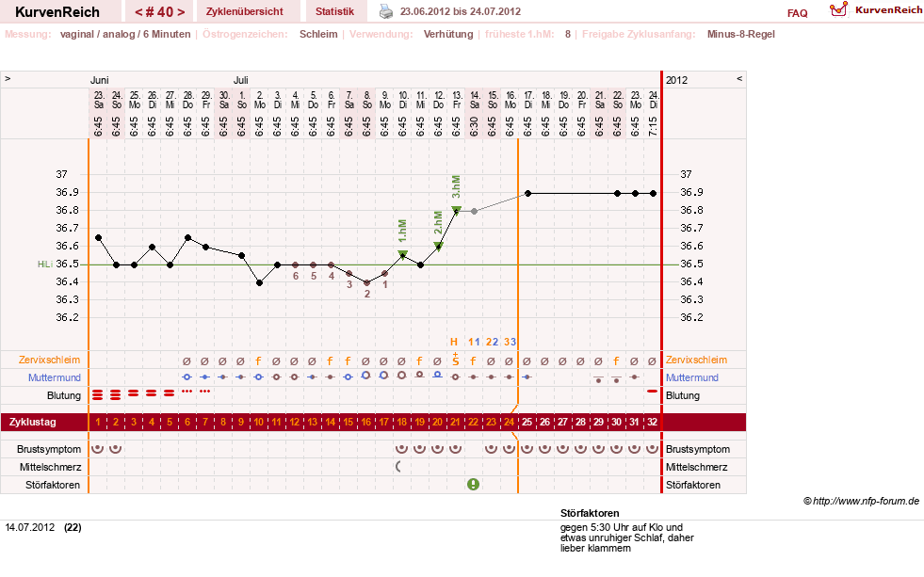Image resolution: width=924 pixels, height=577 pixels.
Task: Open the Zyklenübersicht tab
Action: (245, 11)
